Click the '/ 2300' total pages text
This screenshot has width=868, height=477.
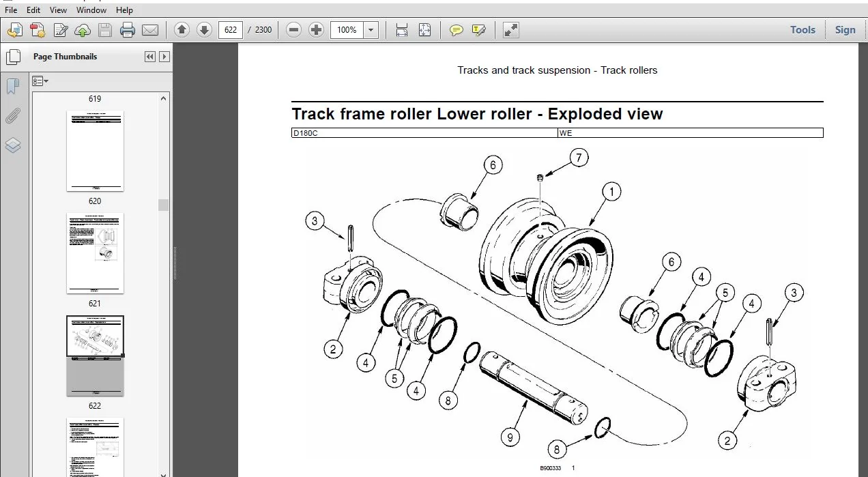[259, 30]
